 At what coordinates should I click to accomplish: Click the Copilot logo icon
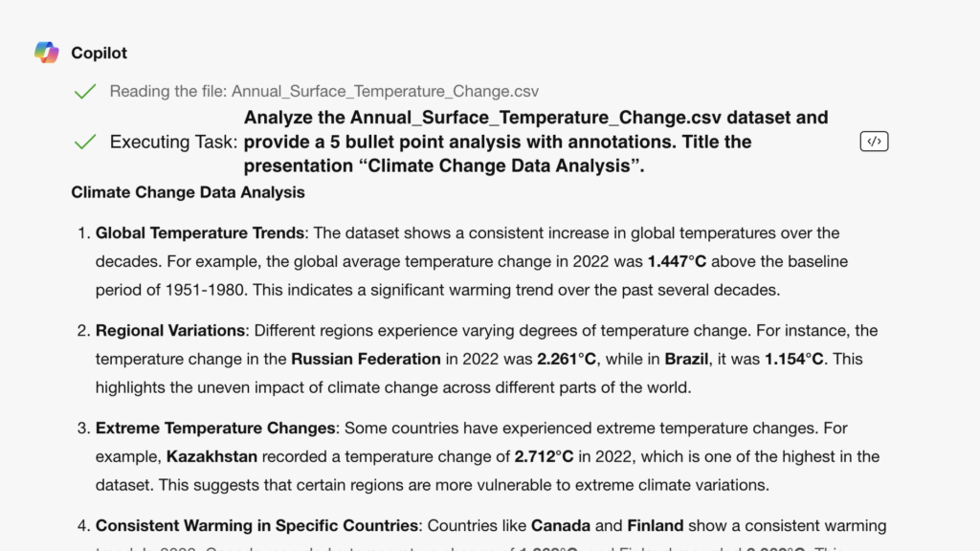tap(46, 53)
